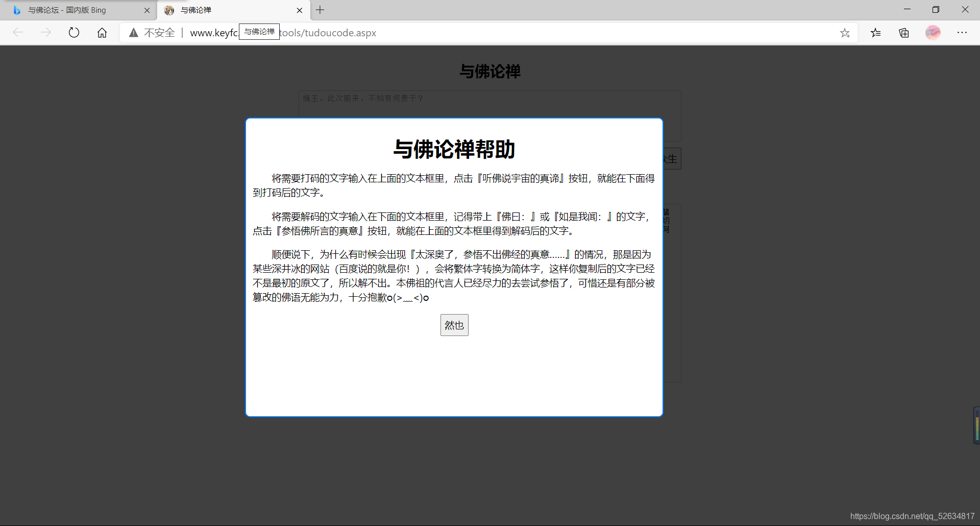The height and width of the screenshot is (526, 980).
Task: Click the 与佛论禅帮助 dialog heading
Action: 454,149
